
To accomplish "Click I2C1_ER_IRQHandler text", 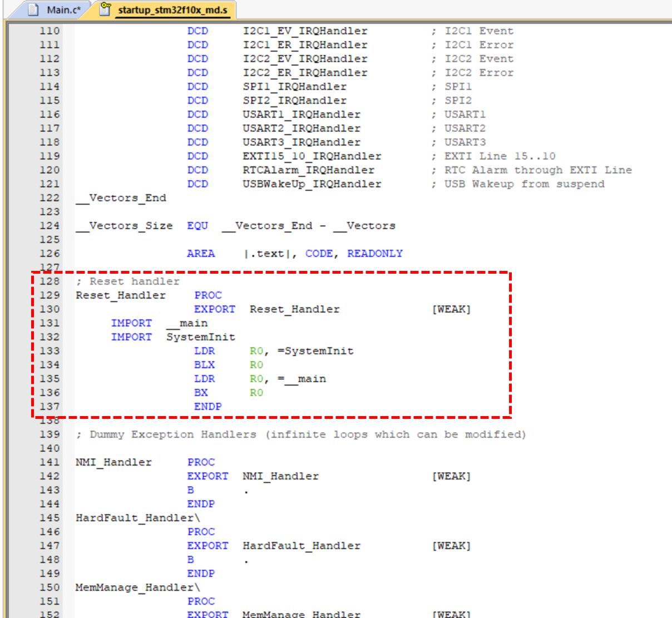I will (x=305, y=45).
